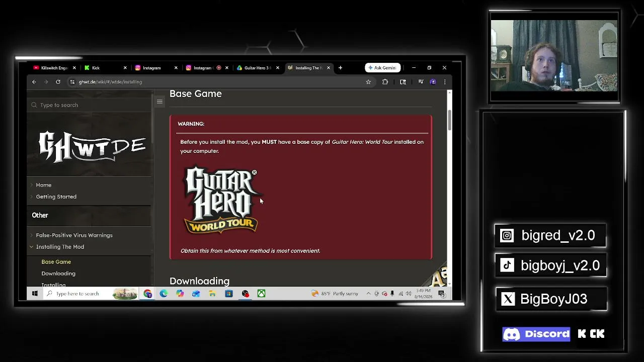Close the Killswitch Engage tab
The height and width of the screenshot is (362, 644).
[74, 68]
